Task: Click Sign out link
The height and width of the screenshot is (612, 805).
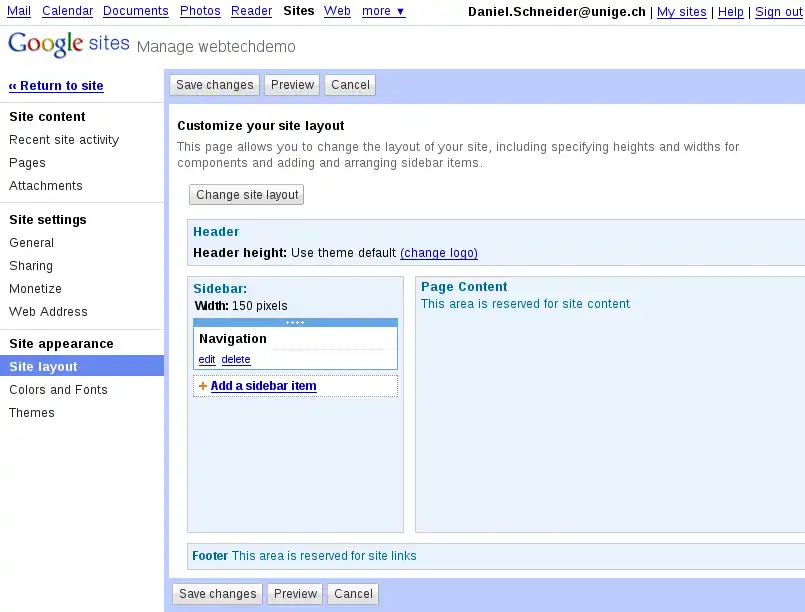Action: (x=778, y=12)
